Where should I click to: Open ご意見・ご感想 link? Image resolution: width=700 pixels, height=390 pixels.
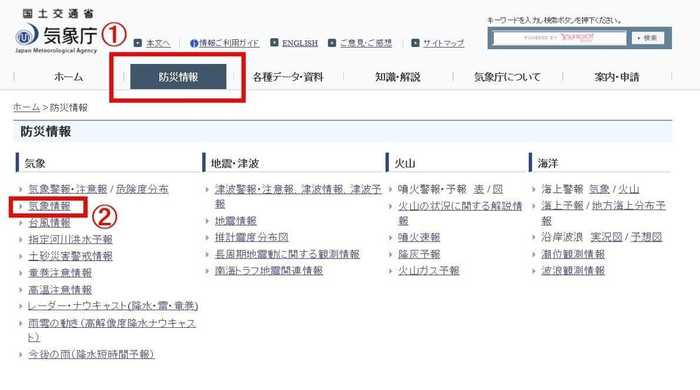(x=366, y=43)
